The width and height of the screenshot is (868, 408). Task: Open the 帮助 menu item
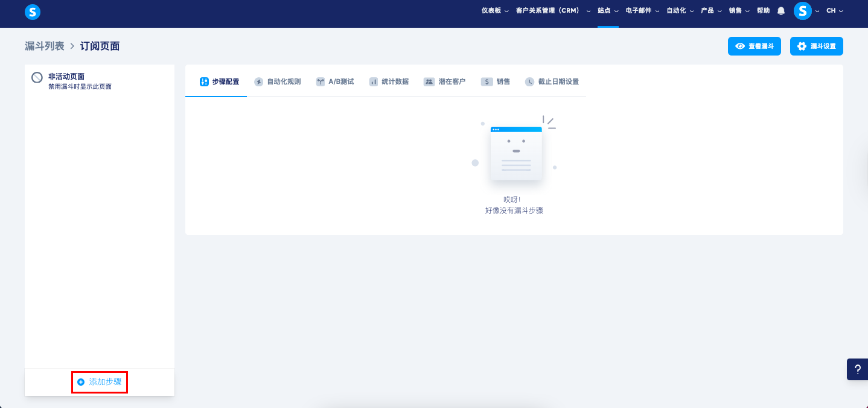[763, 11]
